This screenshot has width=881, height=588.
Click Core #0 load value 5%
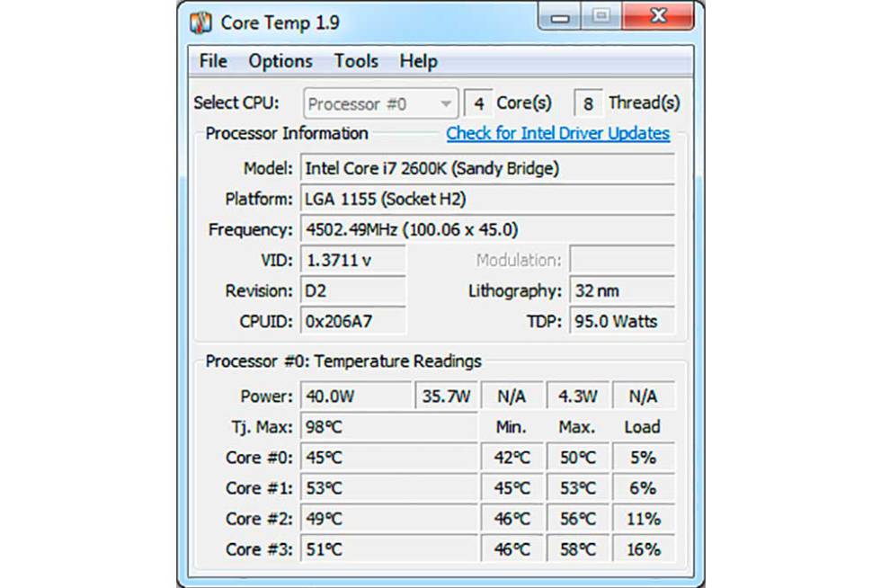(644, 458)
